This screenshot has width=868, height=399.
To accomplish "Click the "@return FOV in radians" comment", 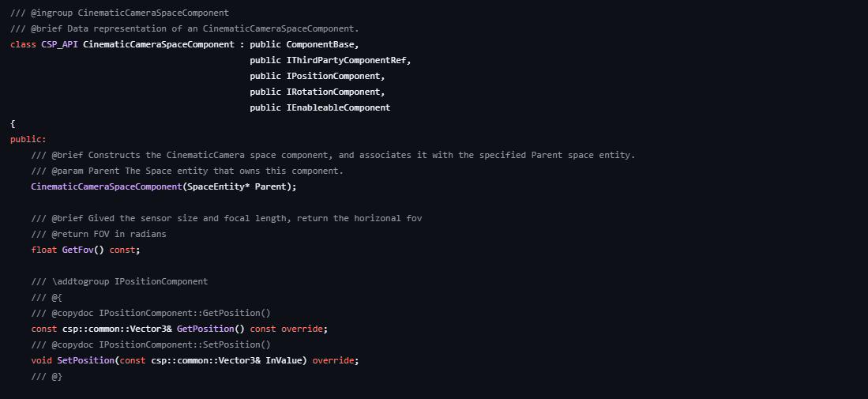I will (99, 234).
